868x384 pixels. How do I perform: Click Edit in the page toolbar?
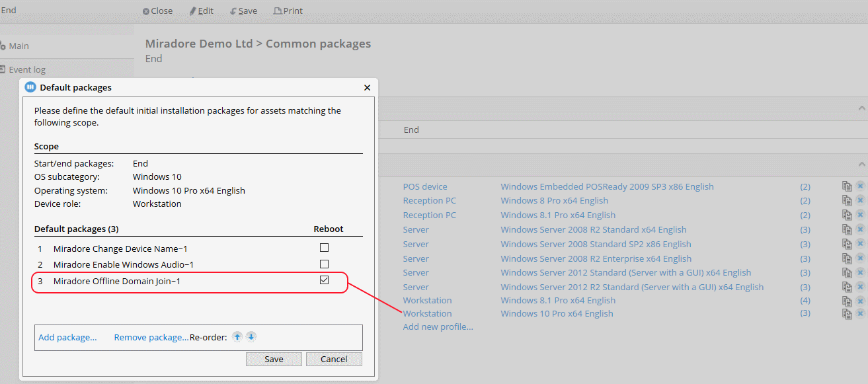(202, 11)
